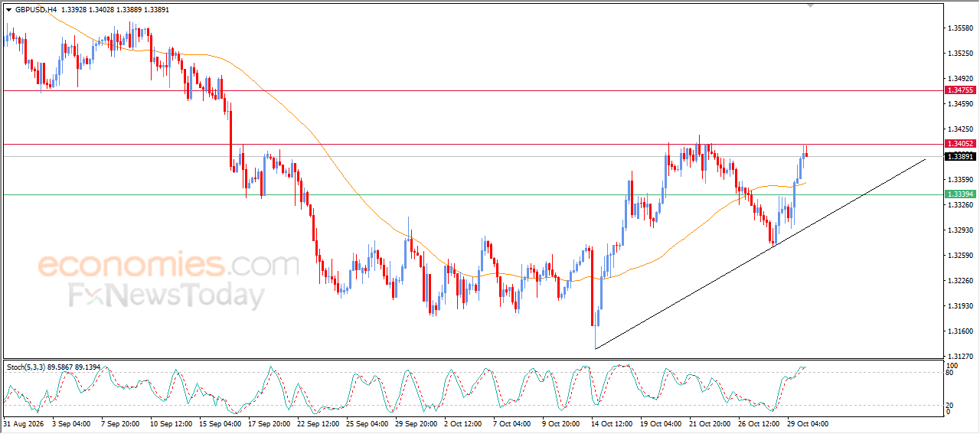Click the 1.31930 price axis label
Image resolution: width=980 pixels, height=434 pixels.
(x=960, y=306)
